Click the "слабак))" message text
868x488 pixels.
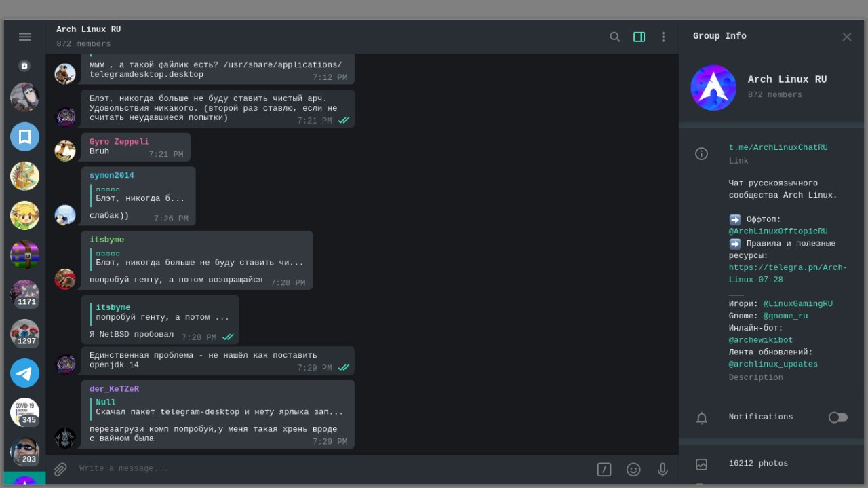[x=109, y=216]
